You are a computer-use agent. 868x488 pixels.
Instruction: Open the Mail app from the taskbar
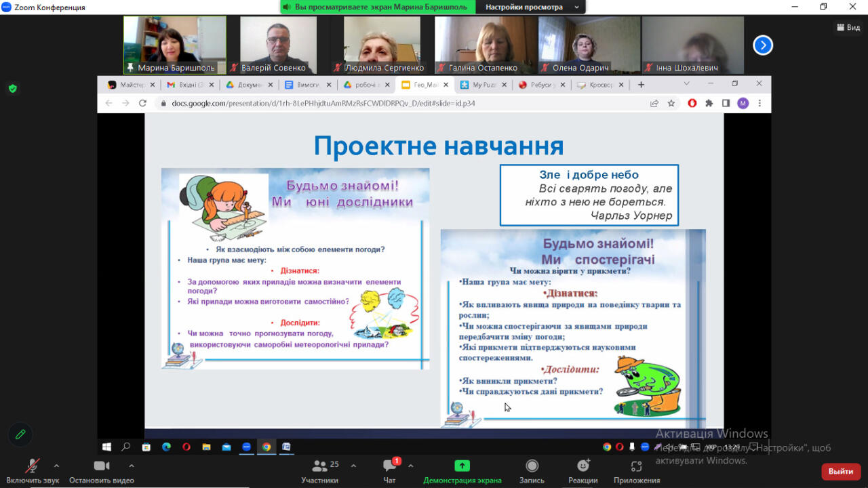(x=226, y=447)
